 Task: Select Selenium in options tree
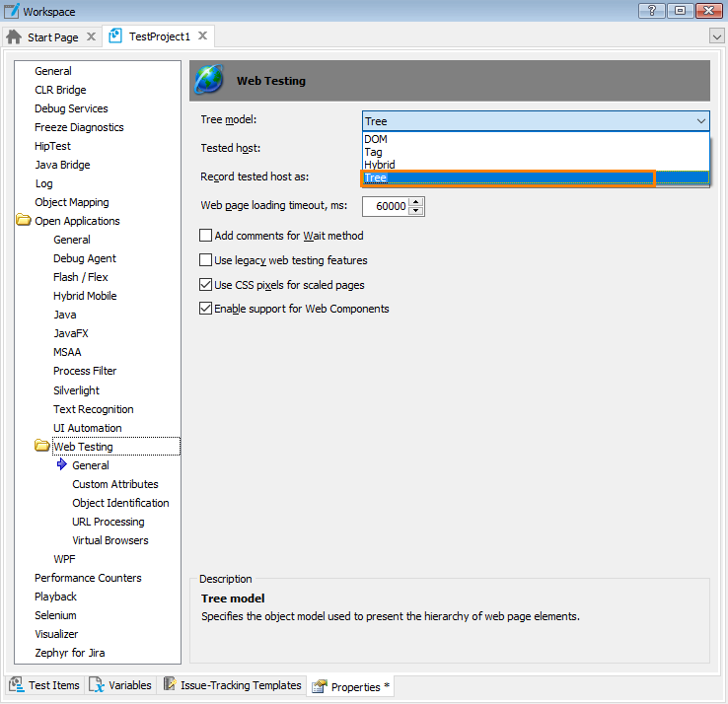click(55, 615)
